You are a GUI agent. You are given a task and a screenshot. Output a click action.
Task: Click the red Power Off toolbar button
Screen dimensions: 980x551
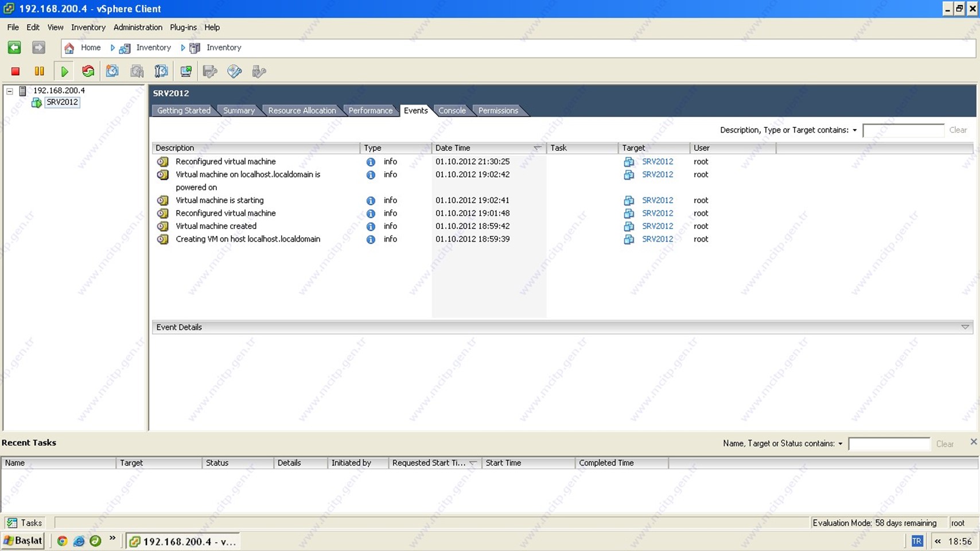[15, 71]
